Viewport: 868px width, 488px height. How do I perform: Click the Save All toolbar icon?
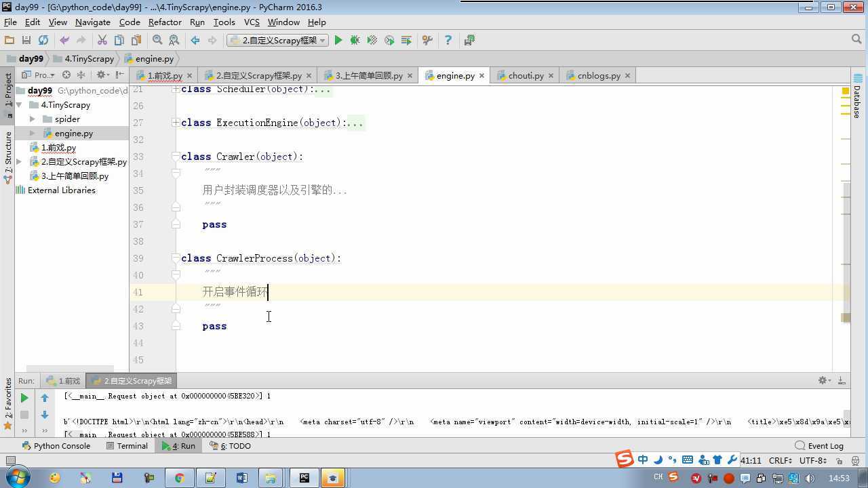(26, 41)
